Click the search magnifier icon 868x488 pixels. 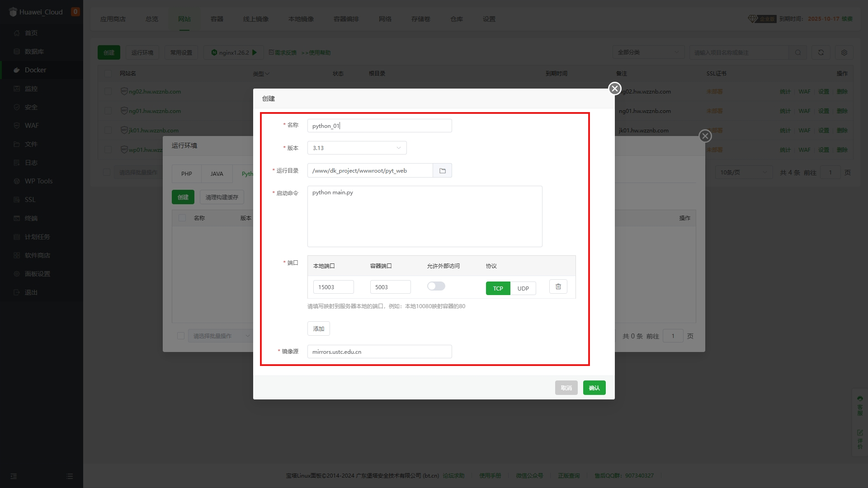click(x=798, y=52)
